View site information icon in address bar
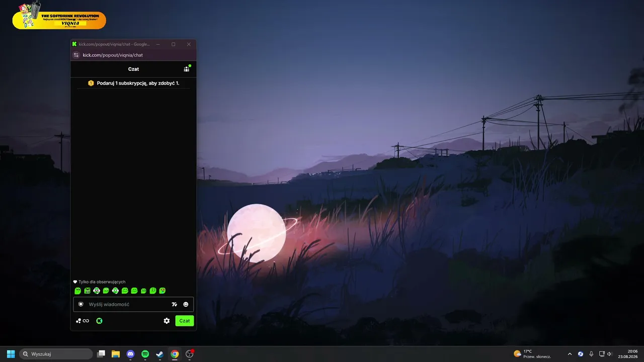This screenshot has height=362, width=644. pos(76,55)
